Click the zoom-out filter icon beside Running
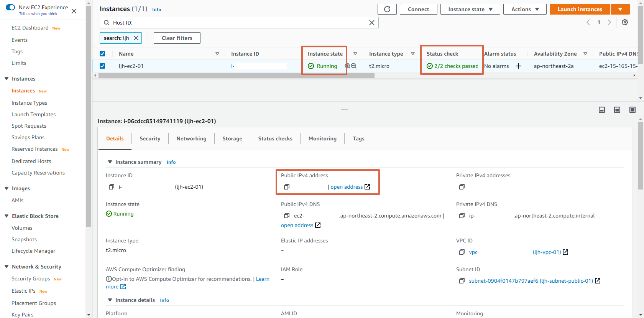This screenshot has height=318, width=644. click(354, 66)
